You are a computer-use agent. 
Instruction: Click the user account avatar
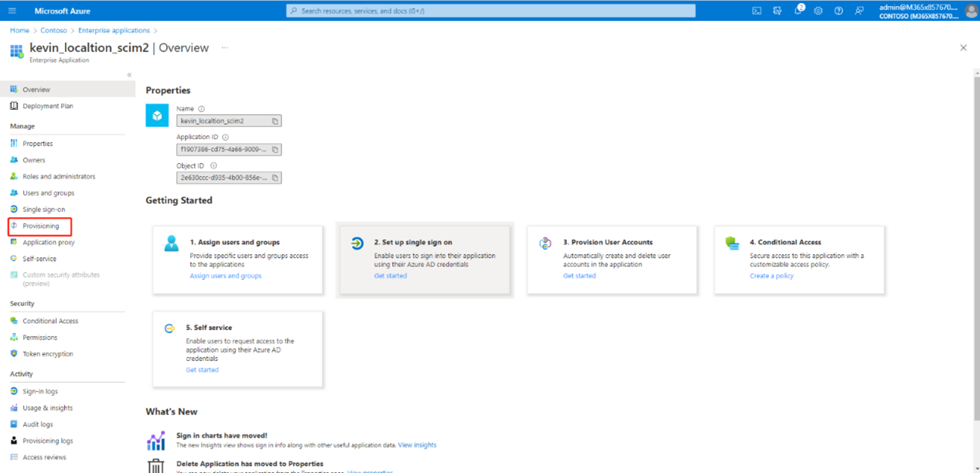click(971, 11)
